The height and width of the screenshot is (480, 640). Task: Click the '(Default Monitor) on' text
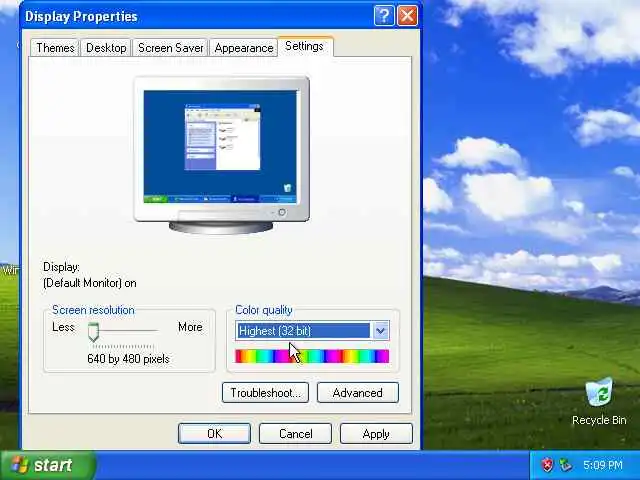click(x=90, y=283)
